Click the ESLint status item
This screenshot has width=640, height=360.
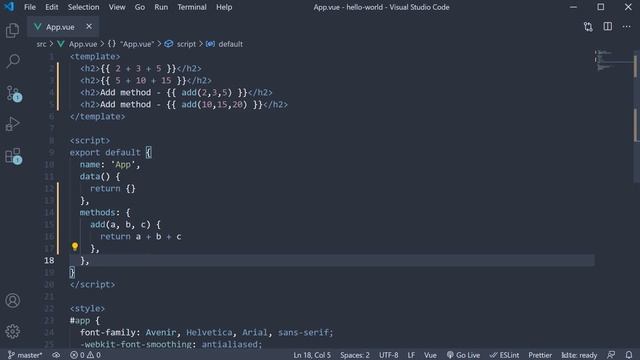[504, 355]
